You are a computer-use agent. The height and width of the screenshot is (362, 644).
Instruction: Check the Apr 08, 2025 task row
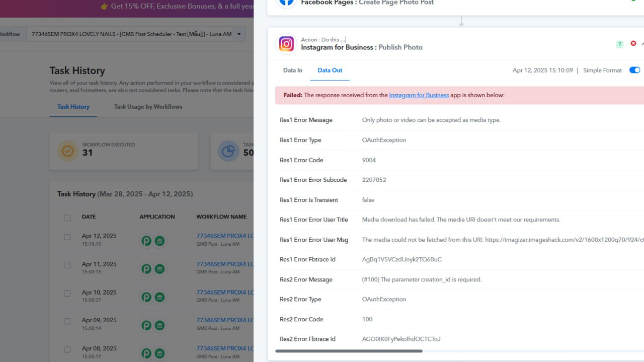67,349
